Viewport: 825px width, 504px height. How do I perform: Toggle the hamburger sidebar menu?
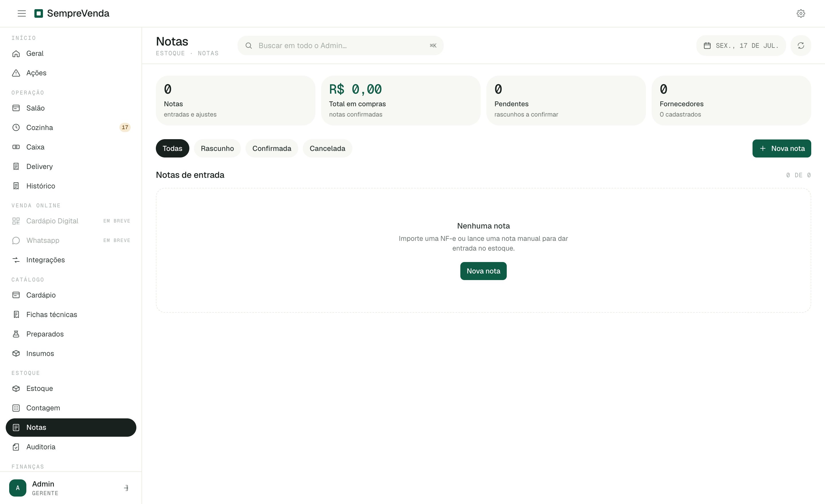22,13
